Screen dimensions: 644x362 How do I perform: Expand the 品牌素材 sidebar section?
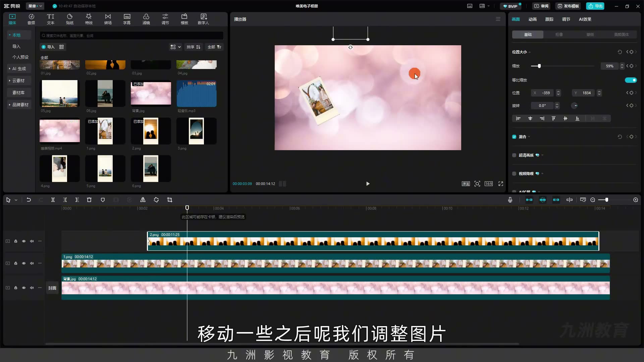click(x=19, y=105)
